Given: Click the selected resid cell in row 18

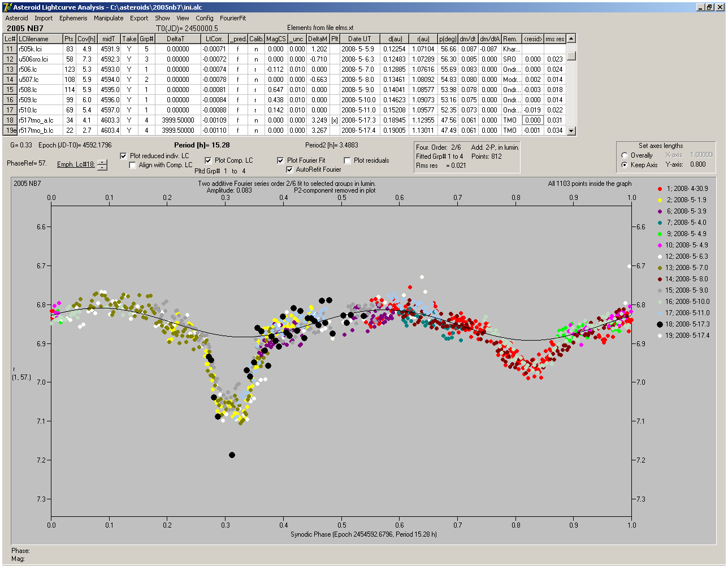Looking at the screenshot, I should (x=532, y=120).
